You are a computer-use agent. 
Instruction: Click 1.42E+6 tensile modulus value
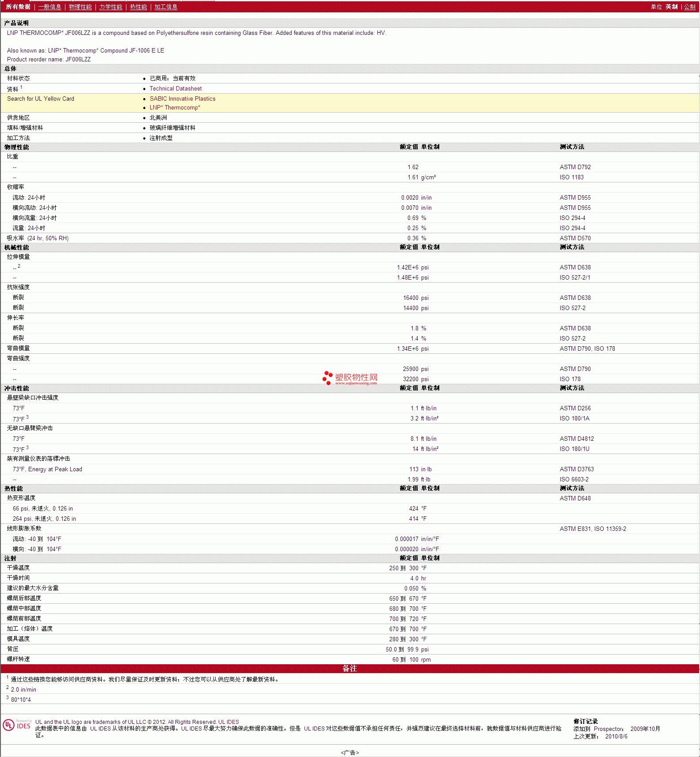pyautogui.click(x=407, y=267)
